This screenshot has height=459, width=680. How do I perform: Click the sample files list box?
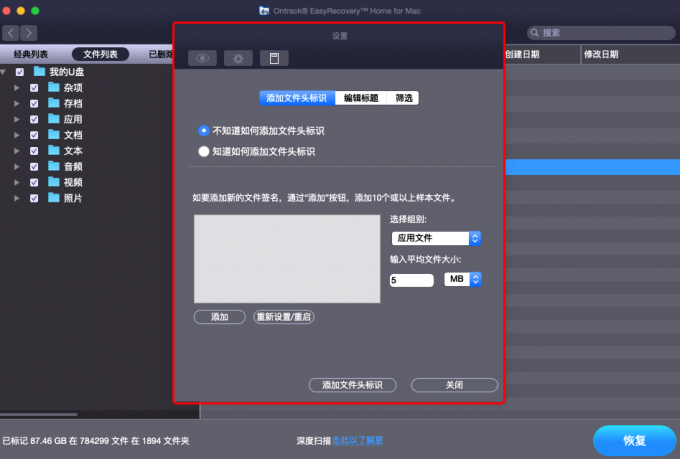(x=287, y=259)
